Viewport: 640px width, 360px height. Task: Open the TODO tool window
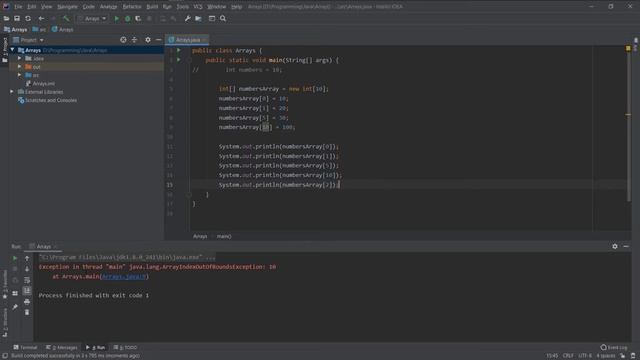coord(125,347)
